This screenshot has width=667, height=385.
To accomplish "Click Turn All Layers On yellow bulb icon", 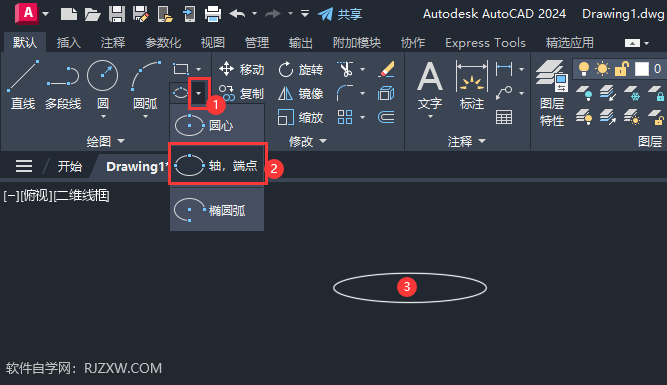I will [584, 117].
